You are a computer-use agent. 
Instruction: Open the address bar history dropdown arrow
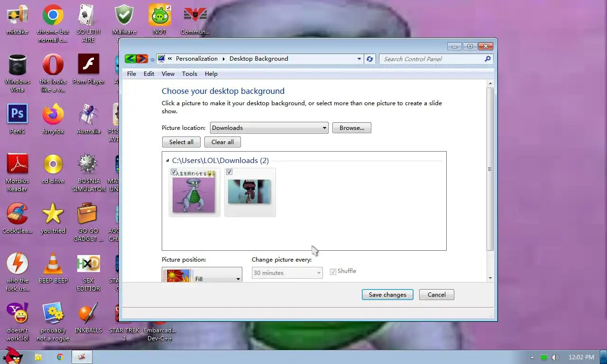coord(359,59)
